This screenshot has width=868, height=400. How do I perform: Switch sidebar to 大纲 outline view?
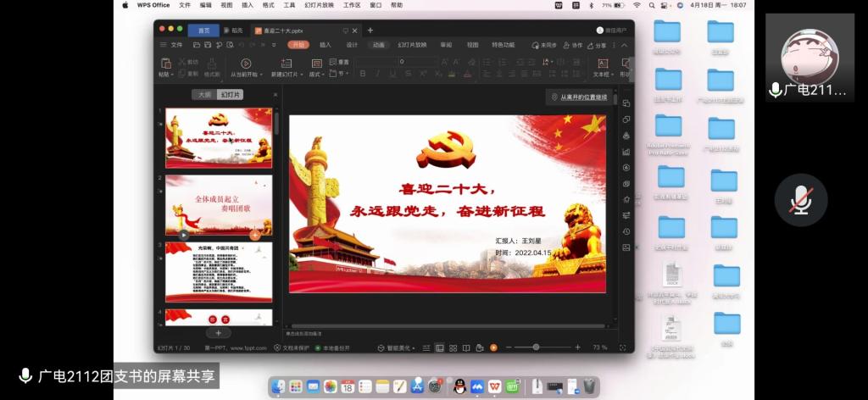coord(204,95)
